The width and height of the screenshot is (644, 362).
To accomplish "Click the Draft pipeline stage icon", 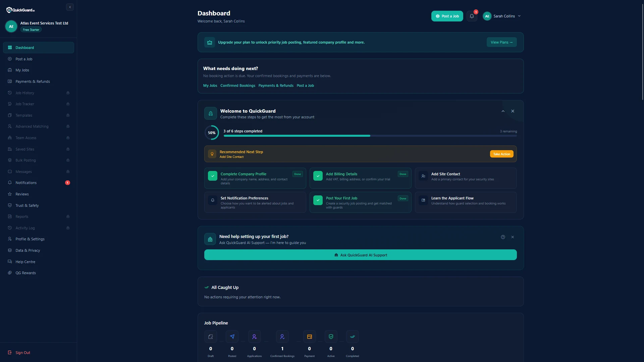I will click(211, 337).
